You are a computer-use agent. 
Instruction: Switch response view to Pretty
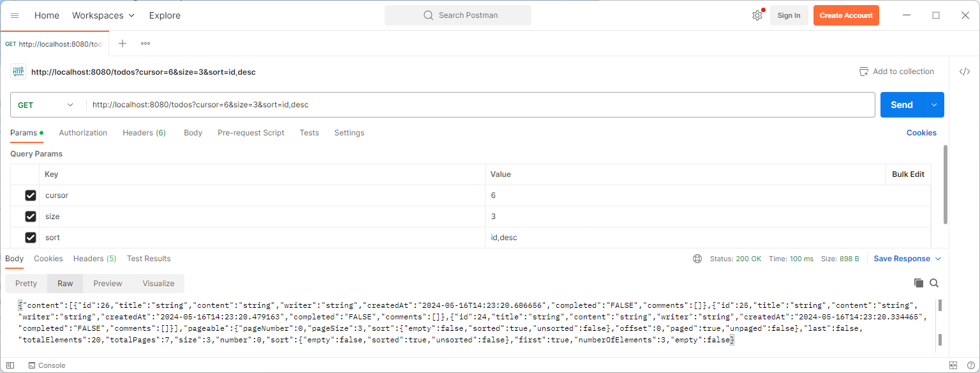click(x=26, y=284)
